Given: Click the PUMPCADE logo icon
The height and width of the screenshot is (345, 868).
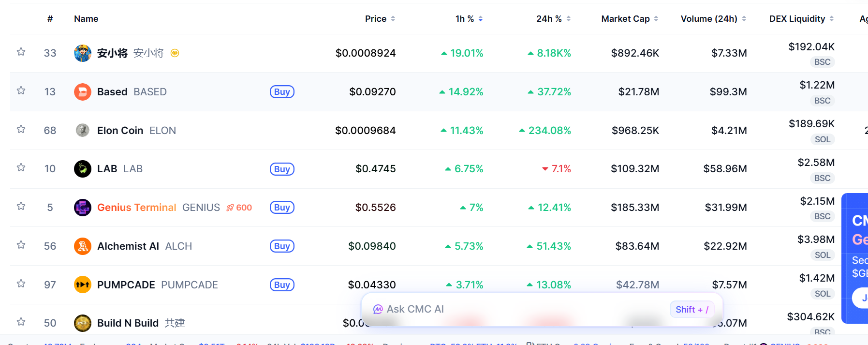Looking at the screenshot, I should (83, 285).
